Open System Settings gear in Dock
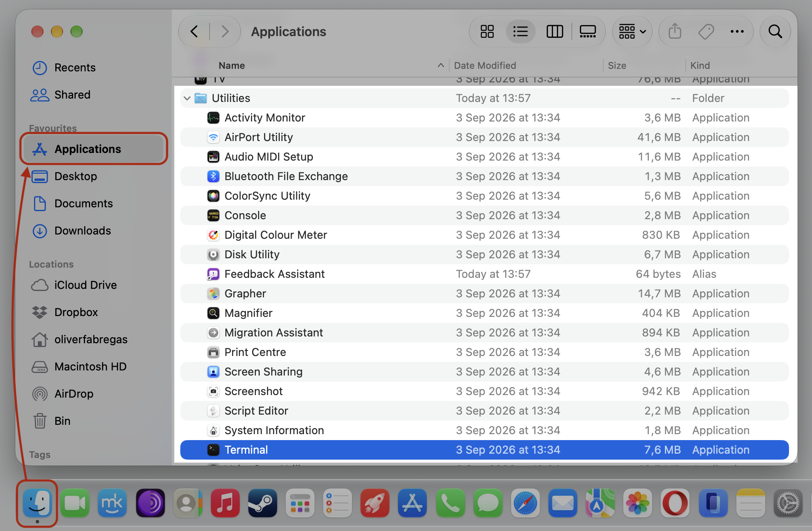The image size is (812, 531). pos(788,503)
